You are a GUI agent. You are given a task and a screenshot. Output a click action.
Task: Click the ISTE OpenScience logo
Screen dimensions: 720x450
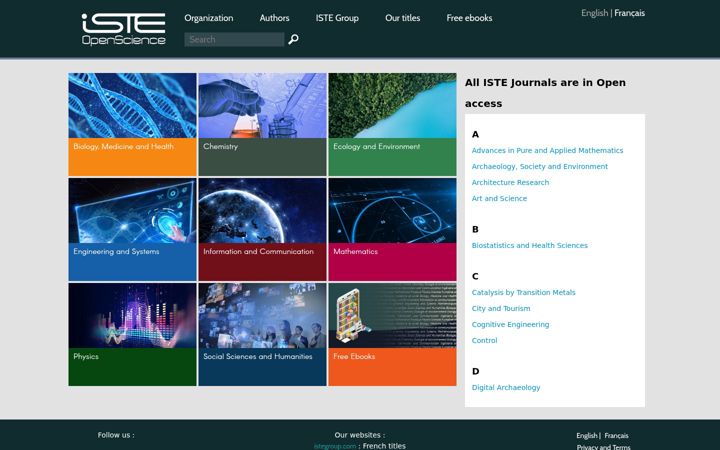124,29
